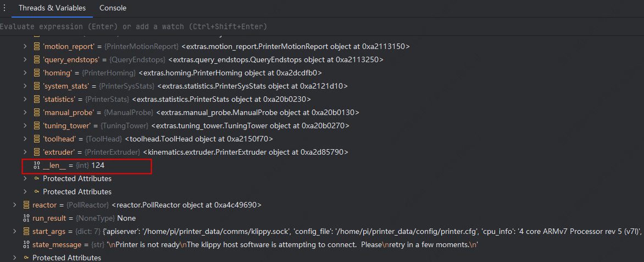
Task: Select the state_message string value
Action: [292, 245]
